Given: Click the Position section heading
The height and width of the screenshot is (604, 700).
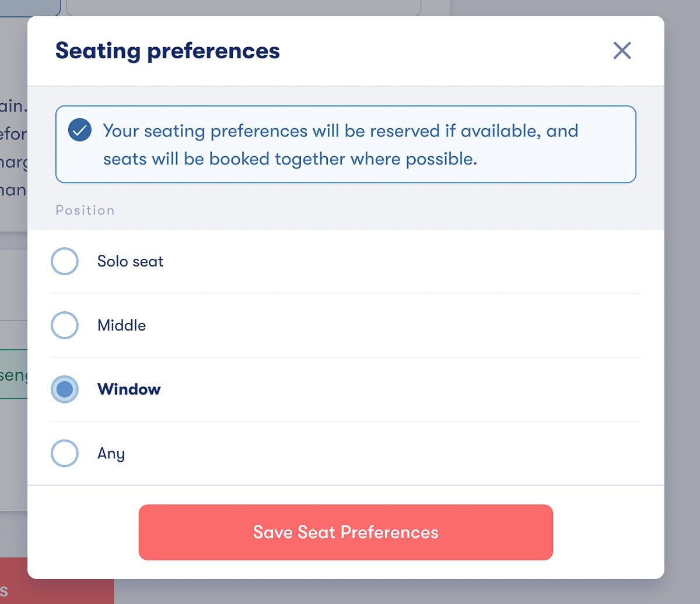Looking at the screenshot, I should 85,210.
